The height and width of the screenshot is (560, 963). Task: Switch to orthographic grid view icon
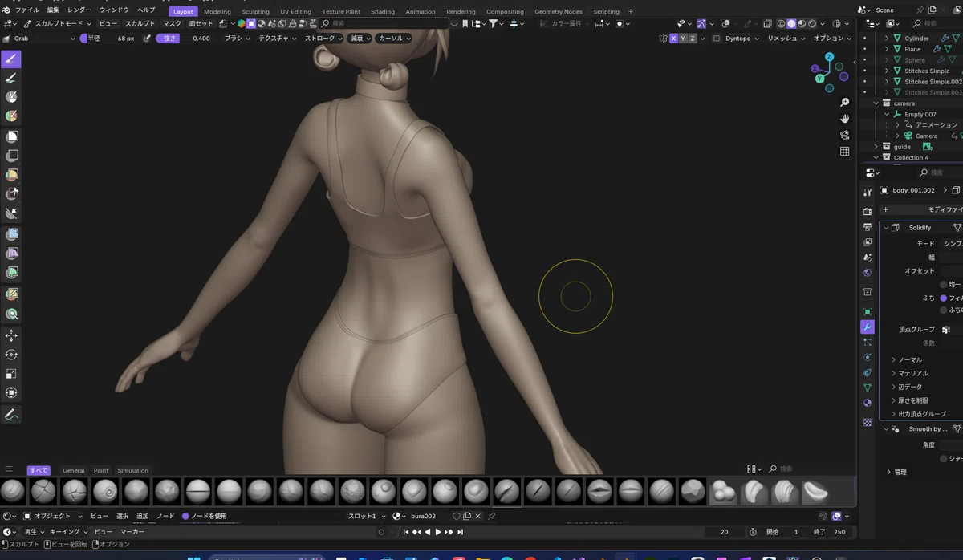coord(845,151)
